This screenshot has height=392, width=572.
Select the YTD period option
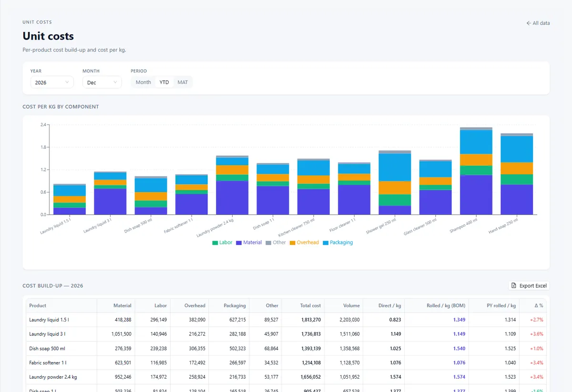164,82
